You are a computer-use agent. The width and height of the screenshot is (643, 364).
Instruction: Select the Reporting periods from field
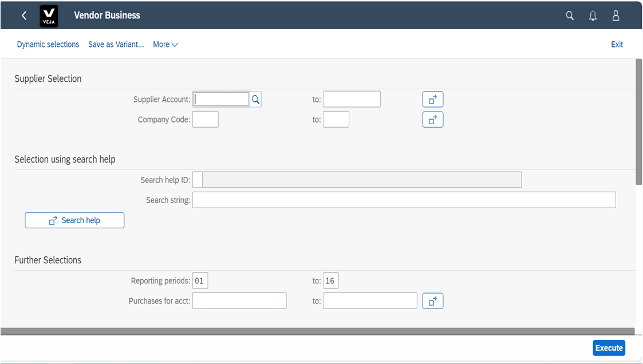(x=200, y=280)
